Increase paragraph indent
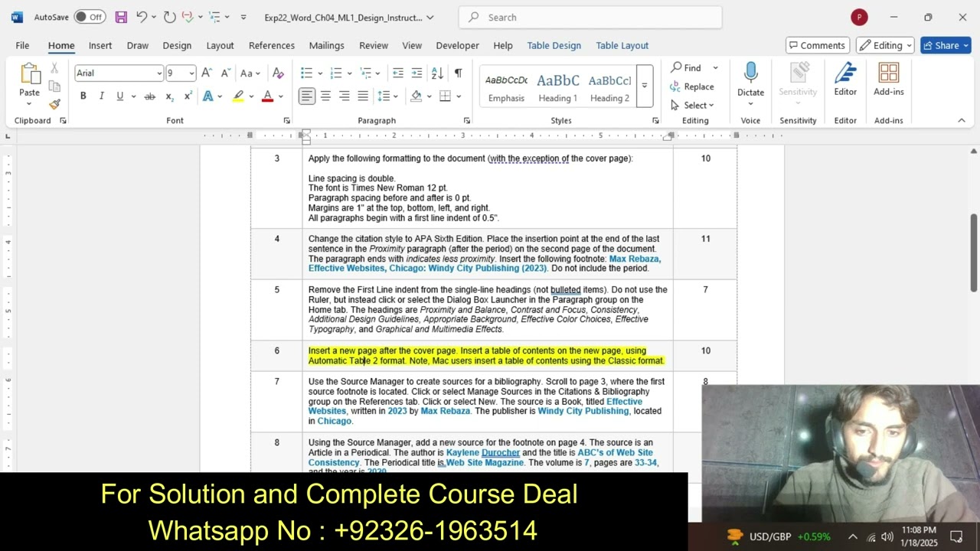This screenshot has height=551, width=980. pyautogui.click(x=416, y=73)
